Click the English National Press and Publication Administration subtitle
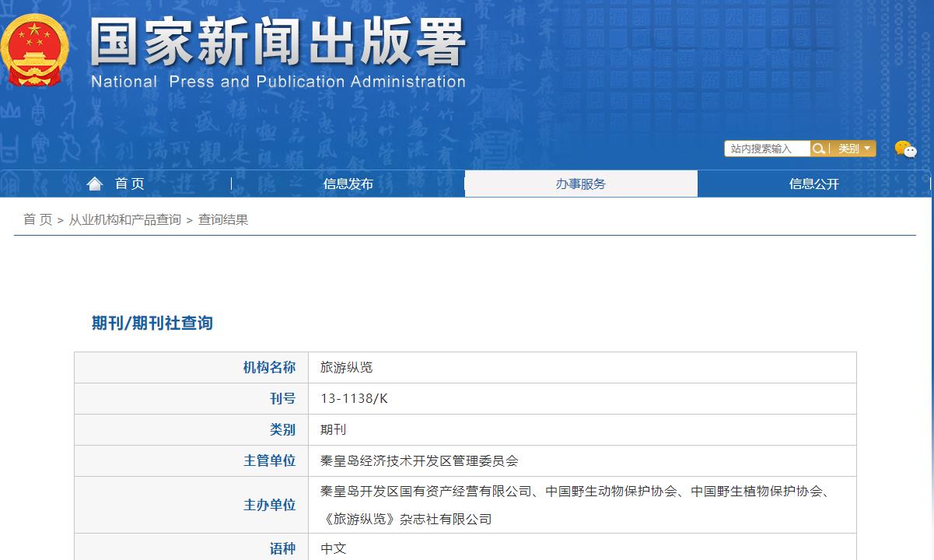This screenshot has height=560, width=934. point(278,82)
